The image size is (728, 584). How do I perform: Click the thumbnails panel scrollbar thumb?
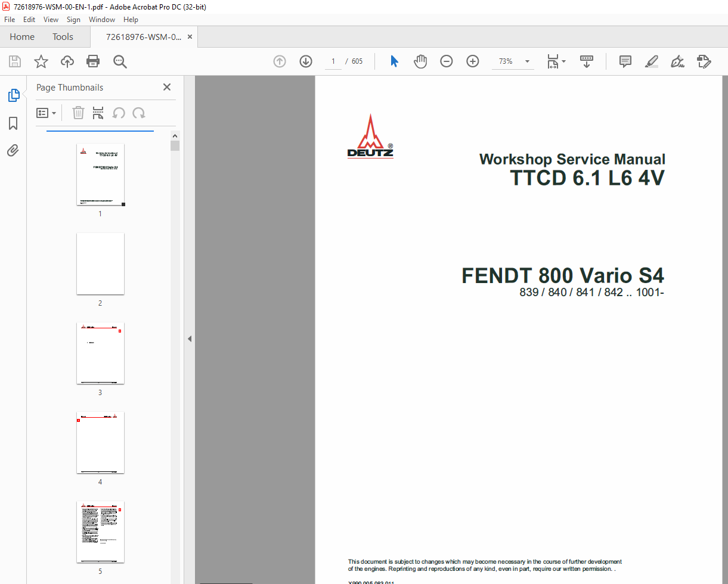175,145
